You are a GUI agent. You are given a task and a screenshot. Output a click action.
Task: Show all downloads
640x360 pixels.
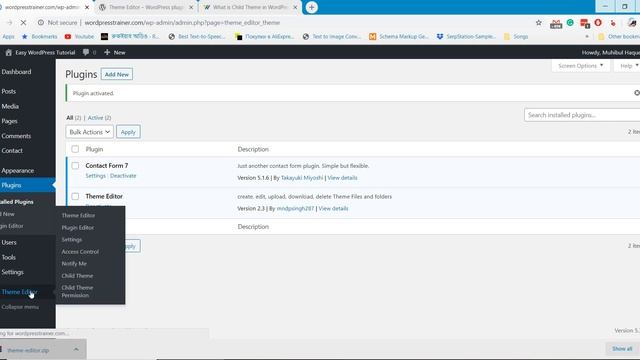[x=622, y=349]
